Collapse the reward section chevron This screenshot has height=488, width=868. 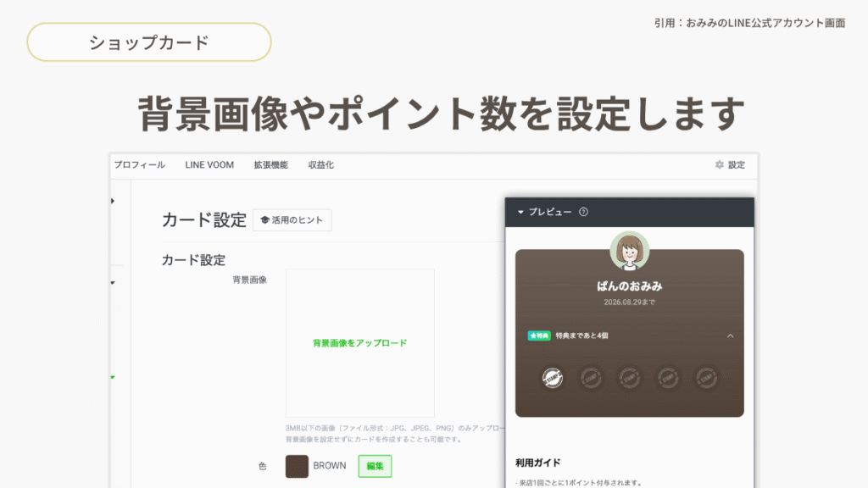[x=730, y=335]
